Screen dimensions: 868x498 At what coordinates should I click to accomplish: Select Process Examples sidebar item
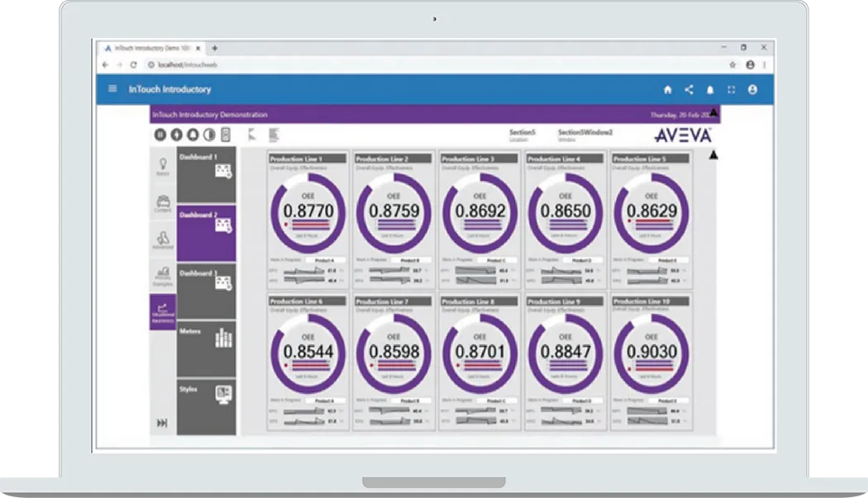click(x=163, y=277)
